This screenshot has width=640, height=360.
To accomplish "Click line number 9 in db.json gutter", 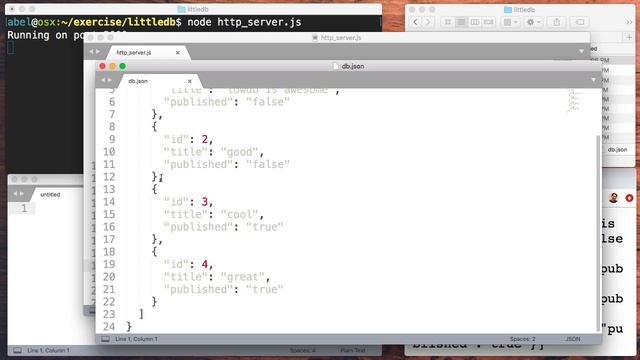I will 112,139.
